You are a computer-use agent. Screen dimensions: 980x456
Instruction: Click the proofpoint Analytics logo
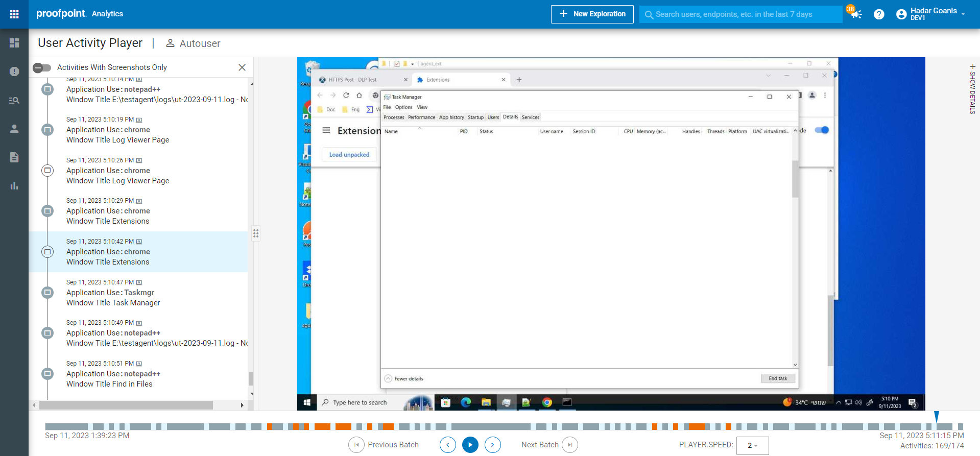point(79,14)
